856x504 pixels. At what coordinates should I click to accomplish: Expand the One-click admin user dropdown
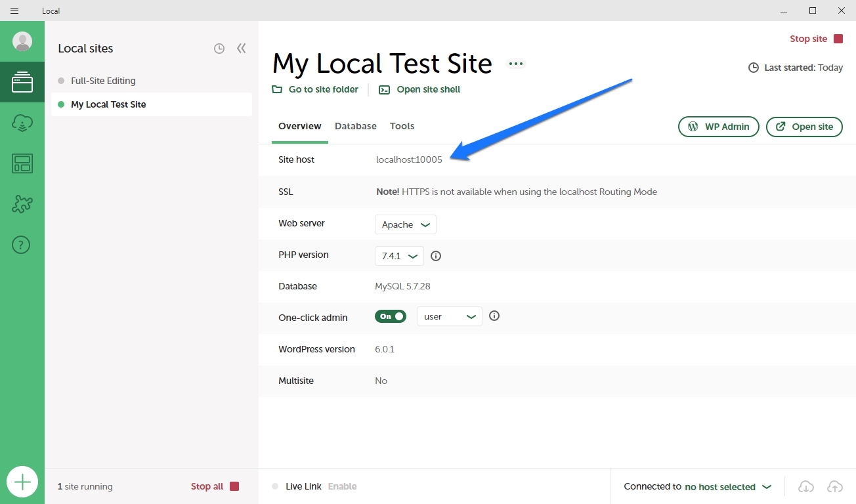[450, 316]
